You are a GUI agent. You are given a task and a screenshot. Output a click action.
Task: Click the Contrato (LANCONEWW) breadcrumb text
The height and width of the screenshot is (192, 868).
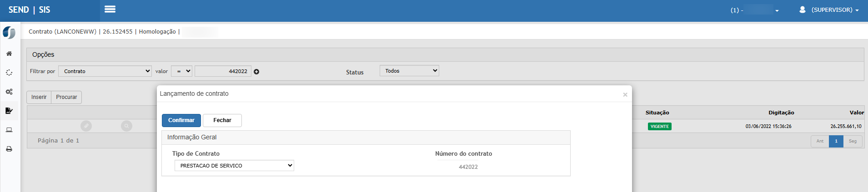pyautogui.click(x=63, y=32)
